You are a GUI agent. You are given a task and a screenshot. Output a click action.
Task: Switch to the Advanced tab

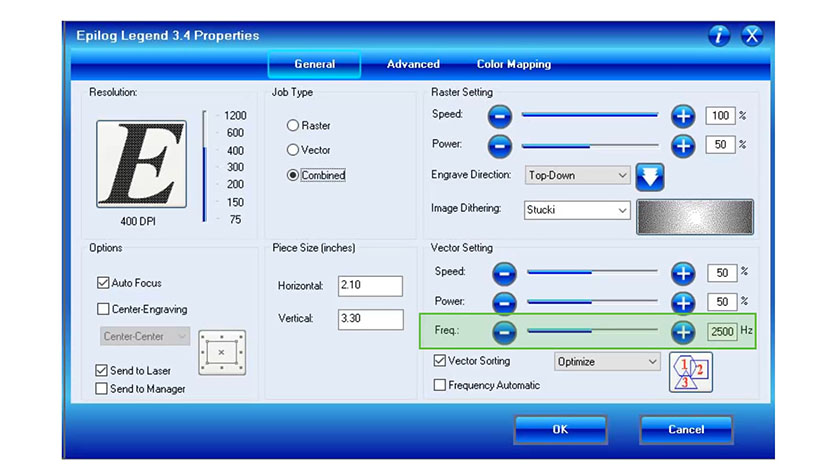[413, 64]
